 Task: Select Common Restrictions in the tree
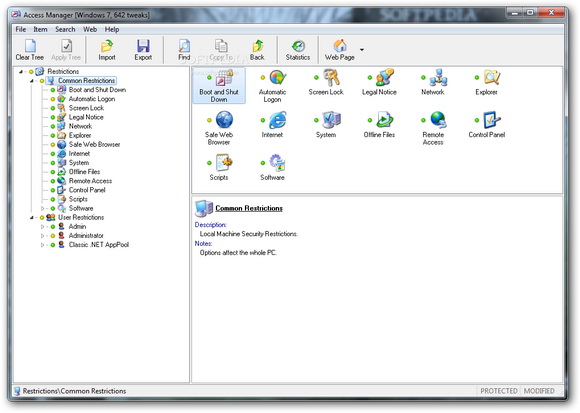pos(86,81)
